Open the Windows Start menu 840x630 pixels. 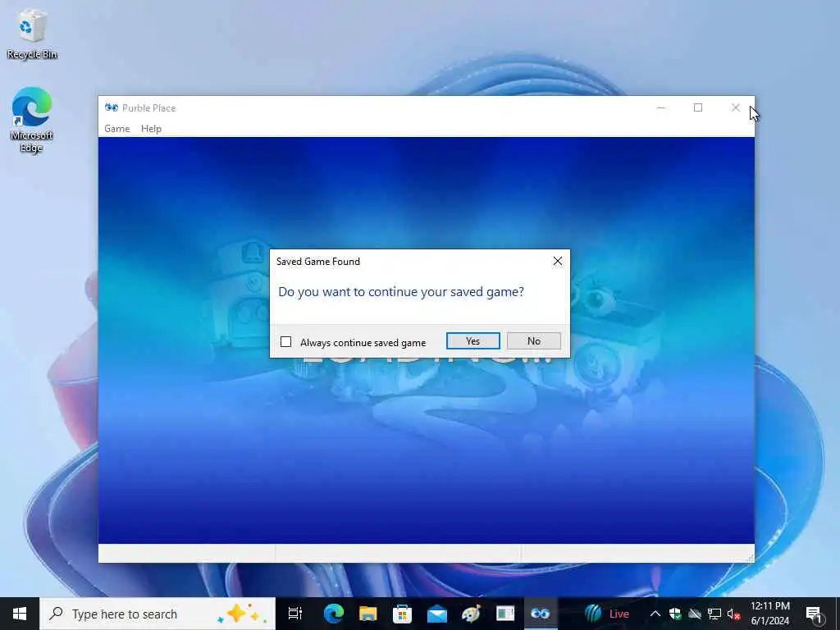(x=20, y=614)
